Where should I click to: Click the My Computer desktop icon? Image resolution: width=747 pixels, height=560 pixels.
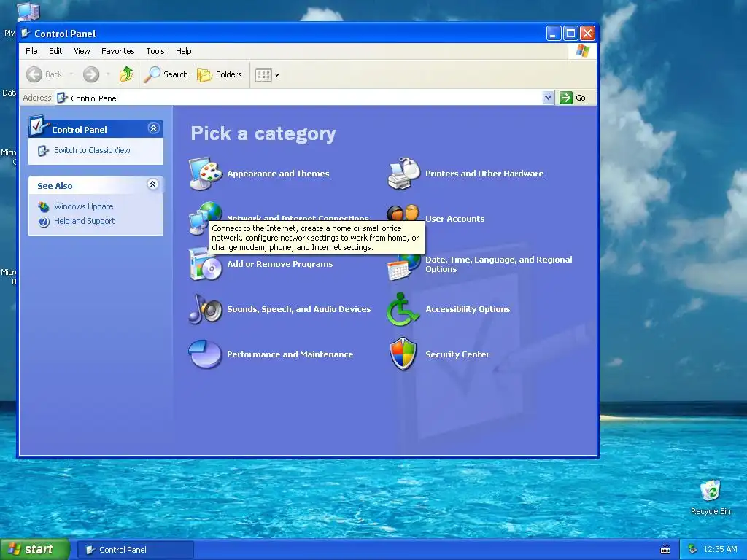[28, 12]
